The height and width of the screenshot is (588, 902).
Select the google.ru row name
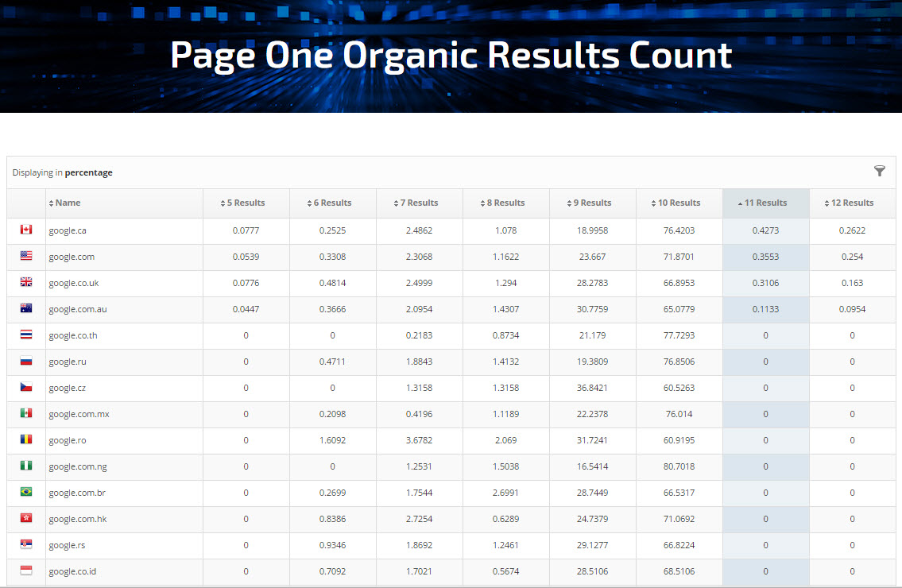68,362
